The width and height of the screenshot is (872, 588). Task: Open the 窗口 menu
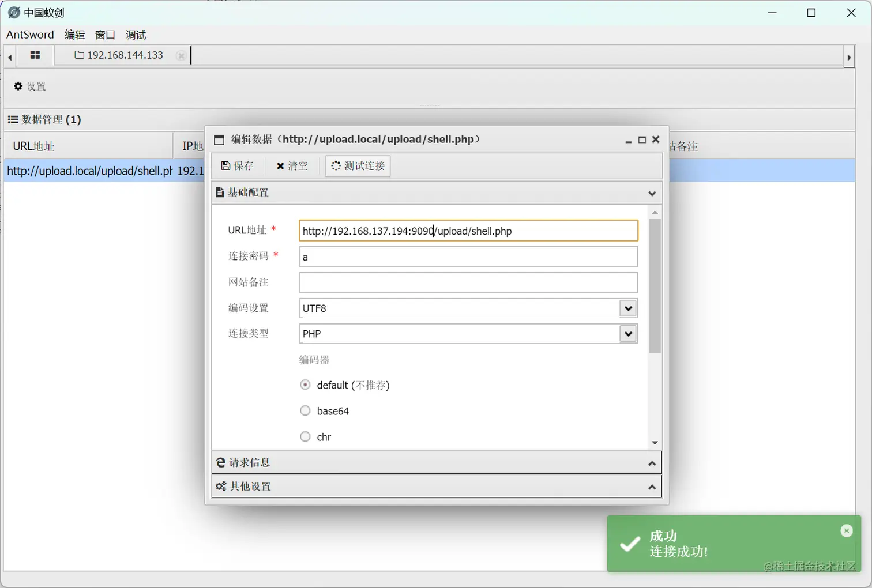tap(105, 35)
